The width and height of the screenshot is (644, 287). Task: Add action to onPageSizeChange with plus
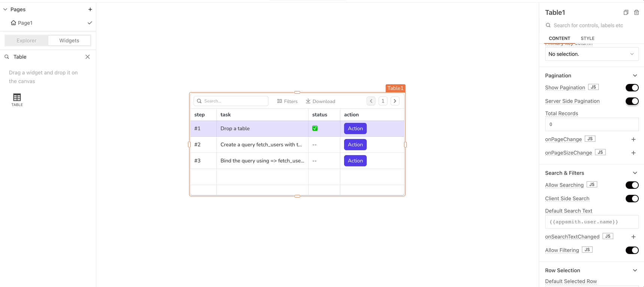(634, 153)
